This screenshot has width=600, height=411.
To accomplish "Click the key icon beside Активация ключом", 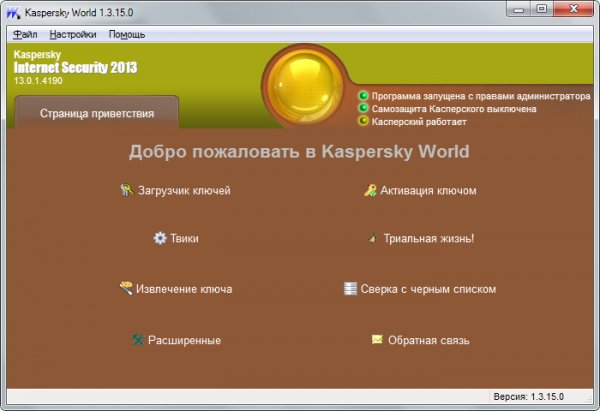I will click(370, 190).
